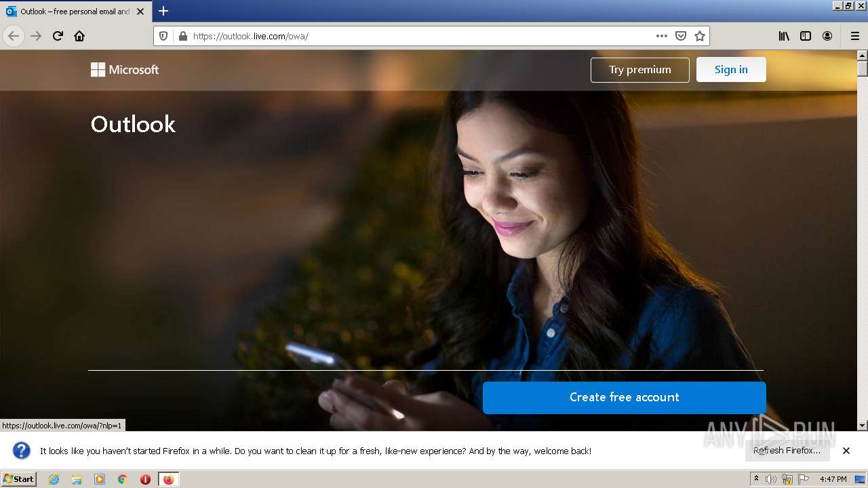Show hidden system tray icons

(756, 479)
